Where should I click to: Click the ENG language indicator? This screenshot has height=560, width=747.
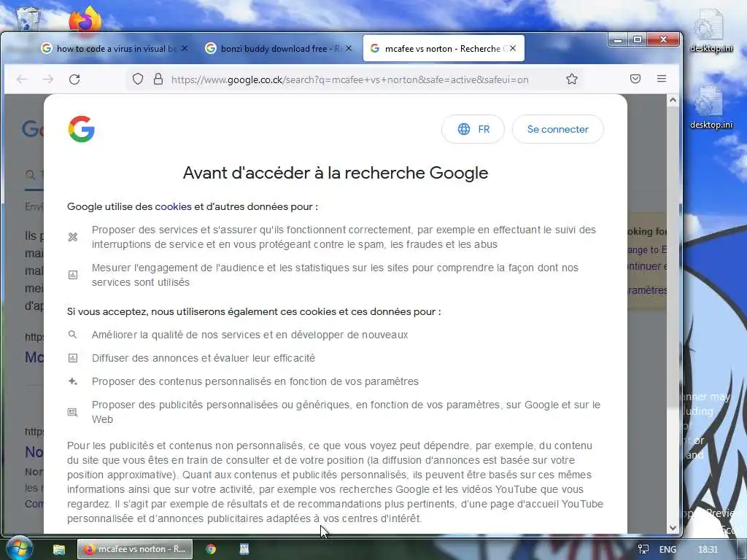click(x=667, y=550)
